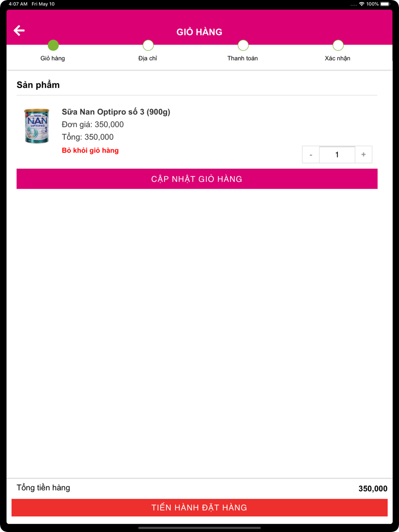Decrease quantity with the minus button
The image size is (399, 532).
coord(311,155)
